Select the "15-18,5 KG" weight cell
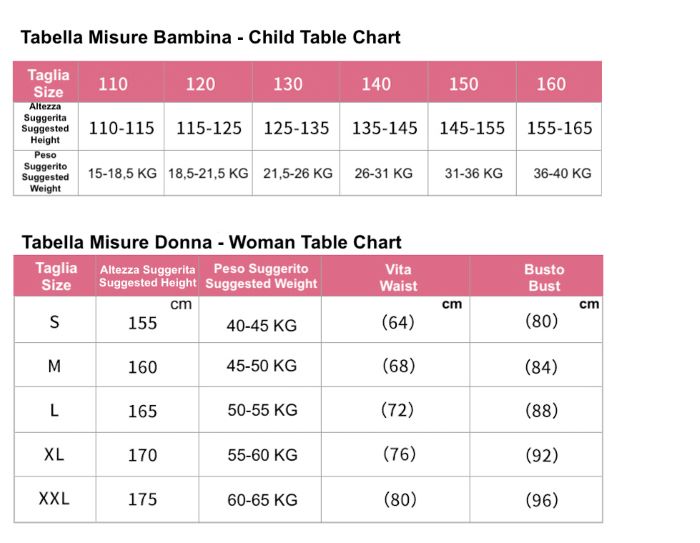 tap(122, 173)
